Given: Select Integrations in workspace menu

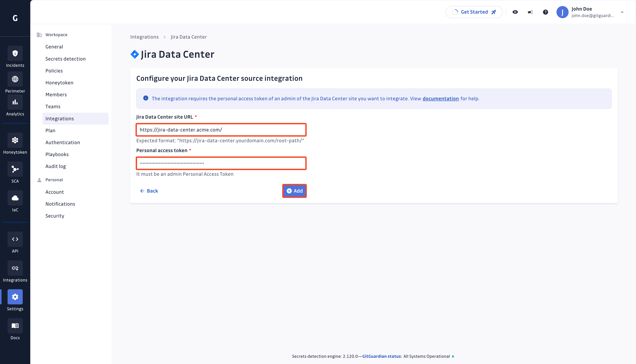Looking at the screenshot, I should (x=75, y=118).
